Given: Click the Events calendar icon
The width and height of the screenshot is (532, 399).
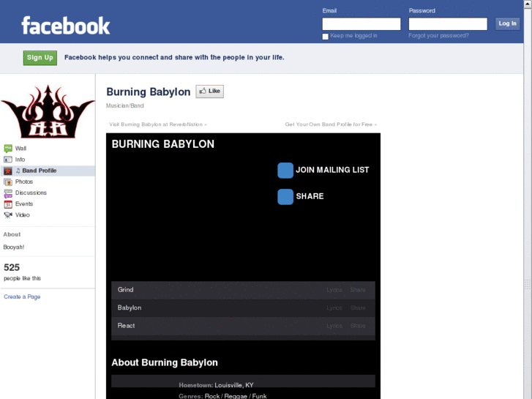Looking at the screenshot, I should (x=8, y=204).
